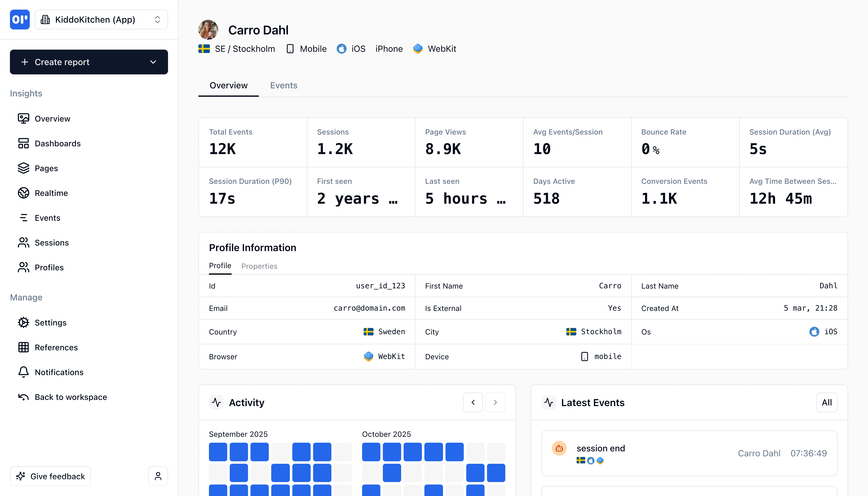Open the Properties tab in Profile Information
868x496 pixels.
point(259,266)
